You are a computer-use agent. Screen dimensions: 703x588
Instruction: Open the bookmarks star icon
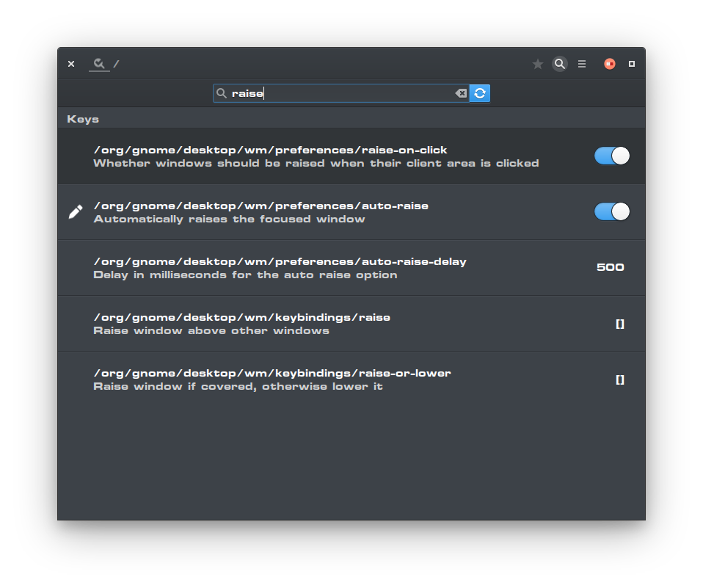tap(538, 64)
